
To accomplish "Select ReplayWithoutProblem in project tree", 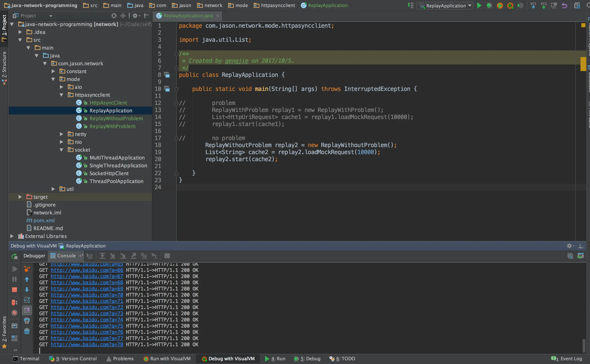I will pos(116,118).
